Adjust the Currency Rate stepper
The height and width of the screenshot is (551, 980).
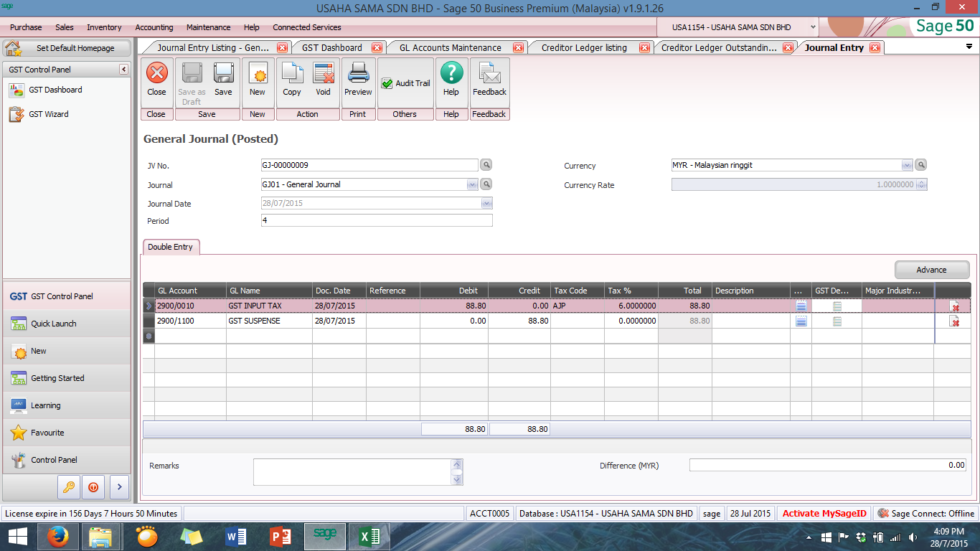pos(922,184)
